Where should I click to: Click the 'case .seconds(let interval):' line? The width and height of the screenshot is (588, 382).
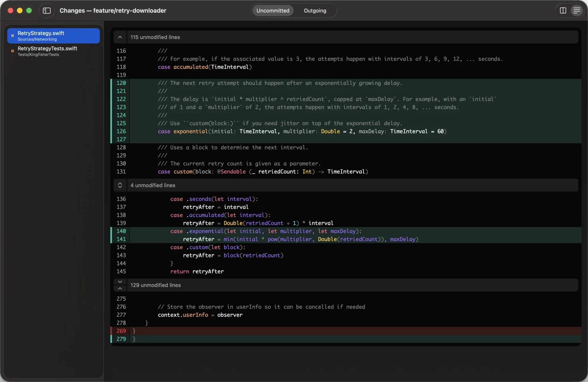[x=214, y=199]
